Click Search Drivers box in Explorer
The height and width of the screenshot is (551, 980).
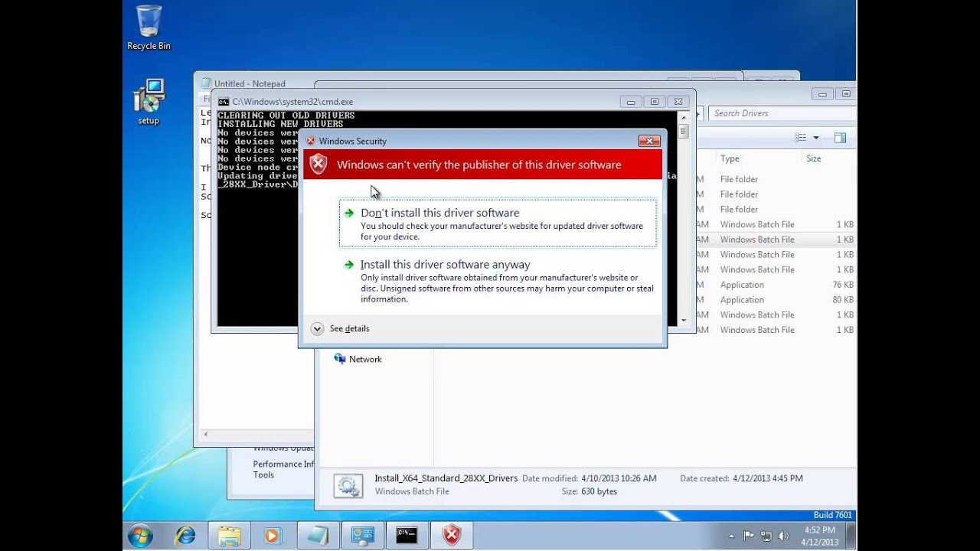[781, 113]
